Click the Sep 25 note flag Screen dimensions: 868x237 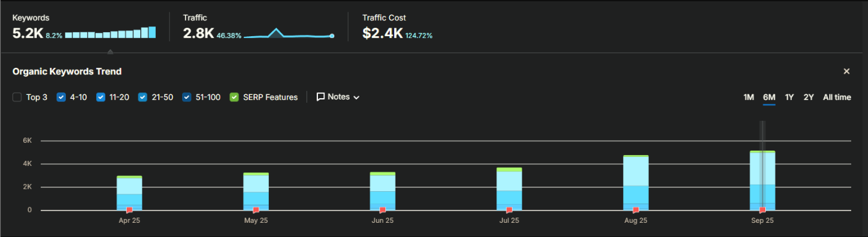[763, 210]
